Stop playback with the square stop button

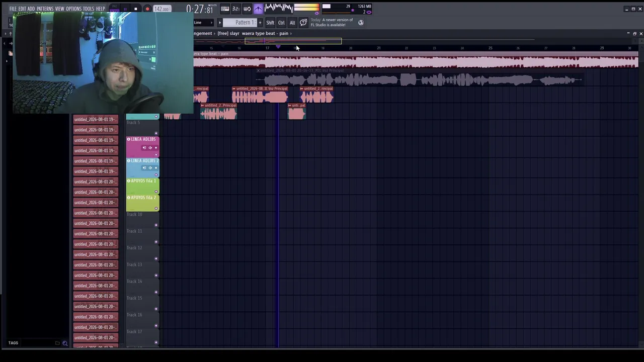[x=136, y=9]
